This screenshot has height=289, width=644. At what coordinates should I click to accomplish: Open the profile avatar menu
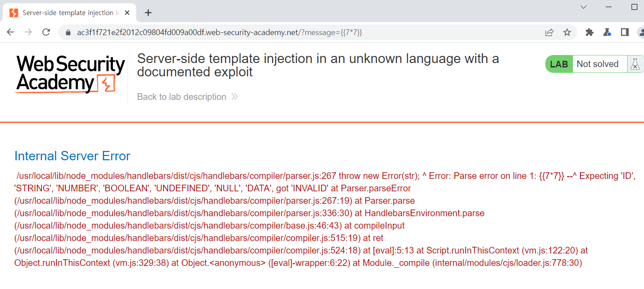[641, 32]
